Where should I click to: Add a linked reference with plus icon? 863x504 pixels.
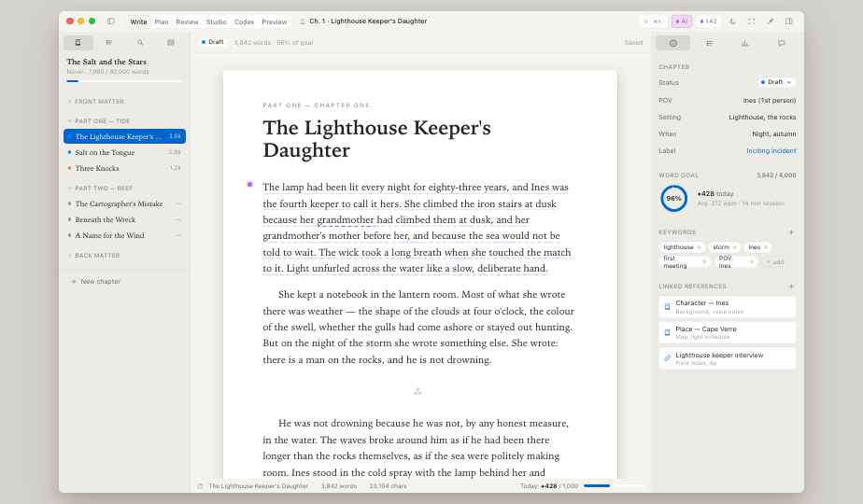[x=791, y=287]
